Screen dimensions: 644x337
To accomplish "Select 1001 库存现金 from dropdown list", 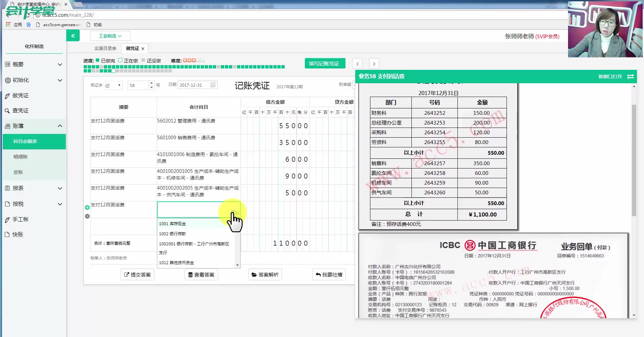I will coord(197,224).
